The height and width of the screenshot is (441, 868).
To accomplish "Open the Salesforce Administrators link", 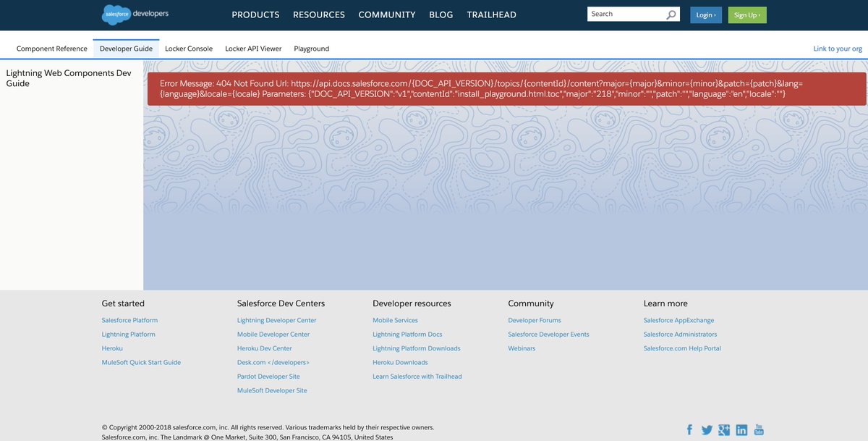I will [x=681, y=335].
